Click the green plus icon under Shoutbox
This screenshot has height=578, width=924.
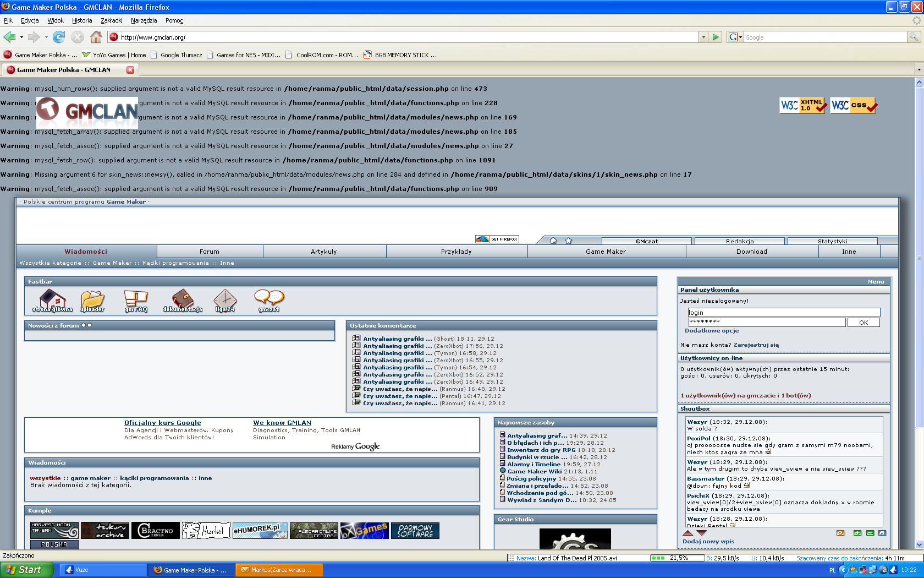(x=857, y=533)
